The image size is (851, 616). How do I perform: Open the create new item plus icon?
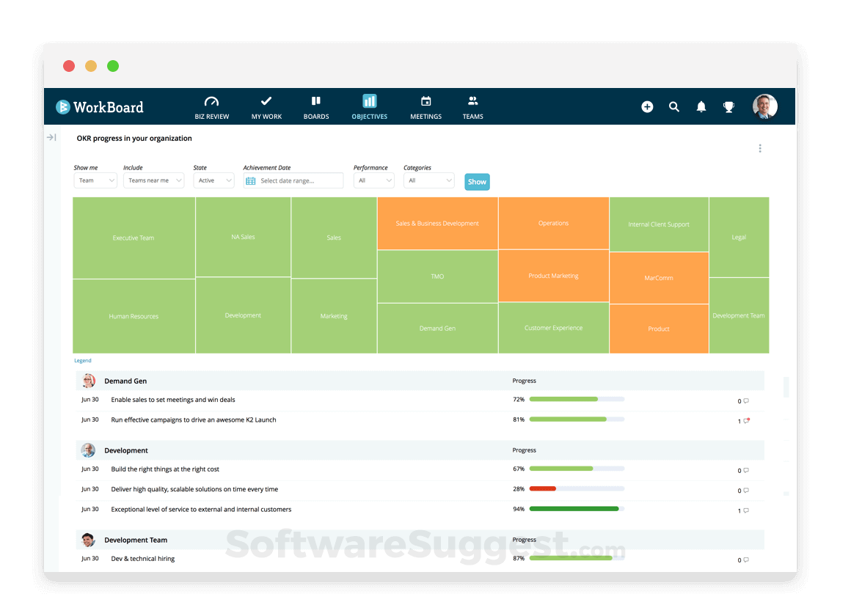(x=647, y=106)
